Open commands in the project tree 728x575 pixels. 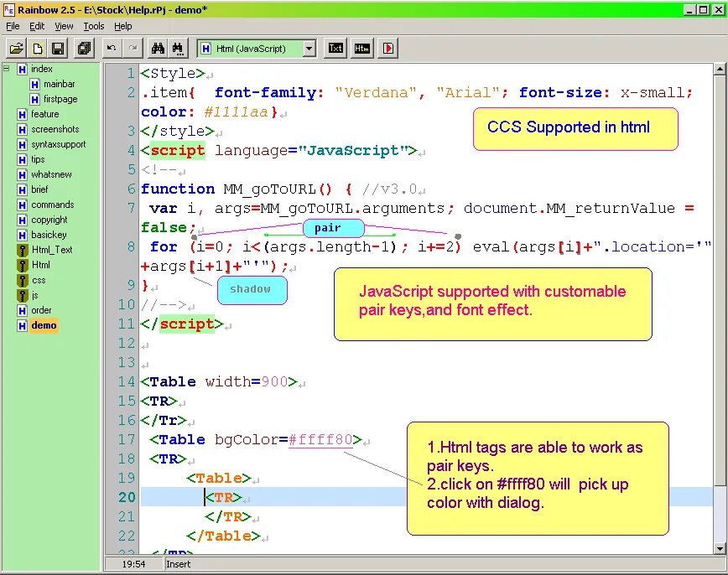tap(53, 205)
